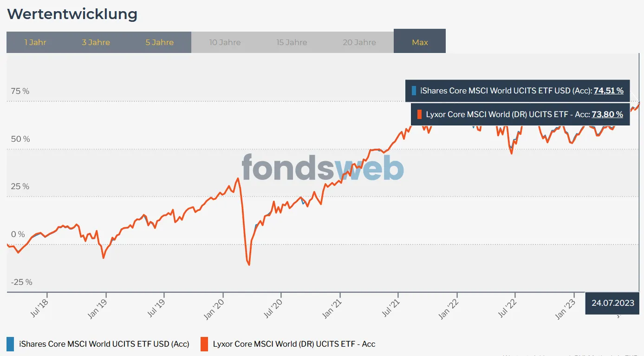Click the blue marker in iShares tooltip
Viewport: 644px width, 356px height.
coord(414,91)
